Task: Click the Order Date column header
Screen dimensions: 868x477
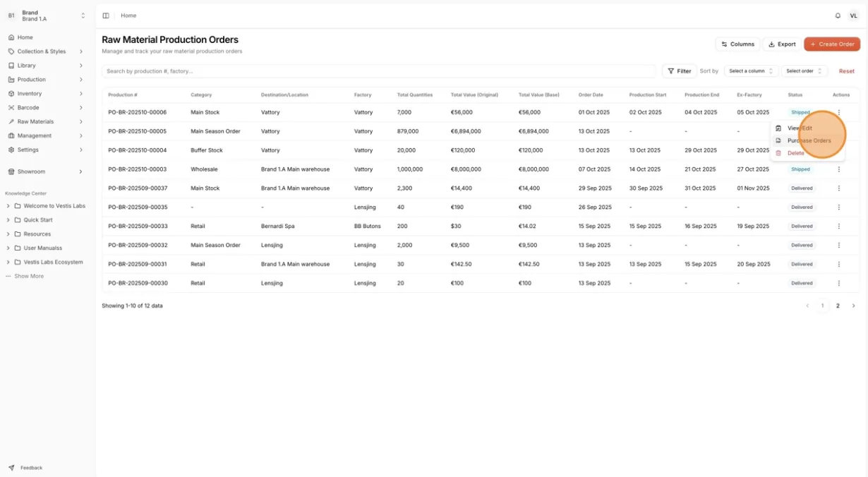Action: coord(591,95)
